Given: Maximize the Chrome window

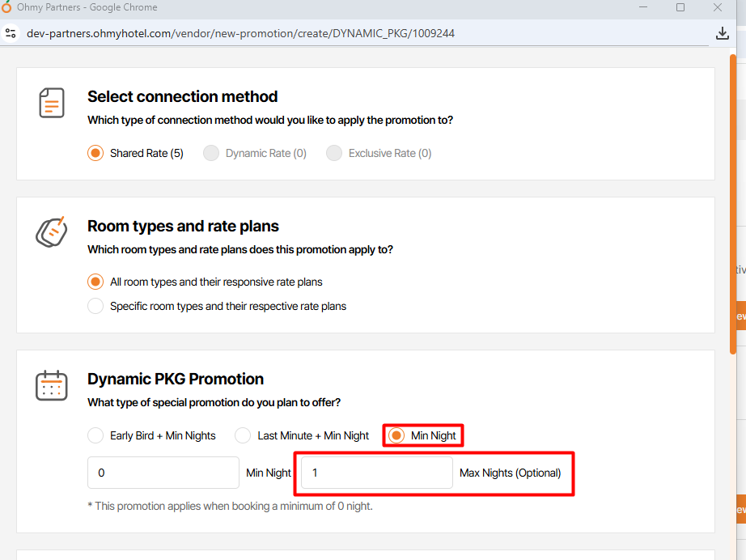Looking at the screenshot, I should (x=680, y=7).
